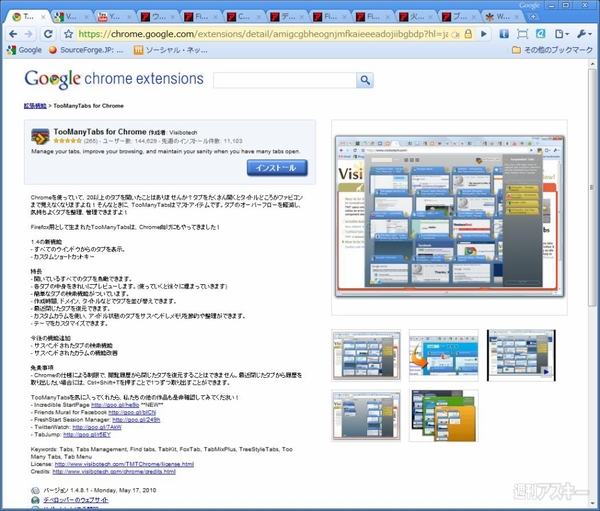Screen dimensions: 600x511
Task: Expand the その他のブックマーク folder
Action: point(552,50)
